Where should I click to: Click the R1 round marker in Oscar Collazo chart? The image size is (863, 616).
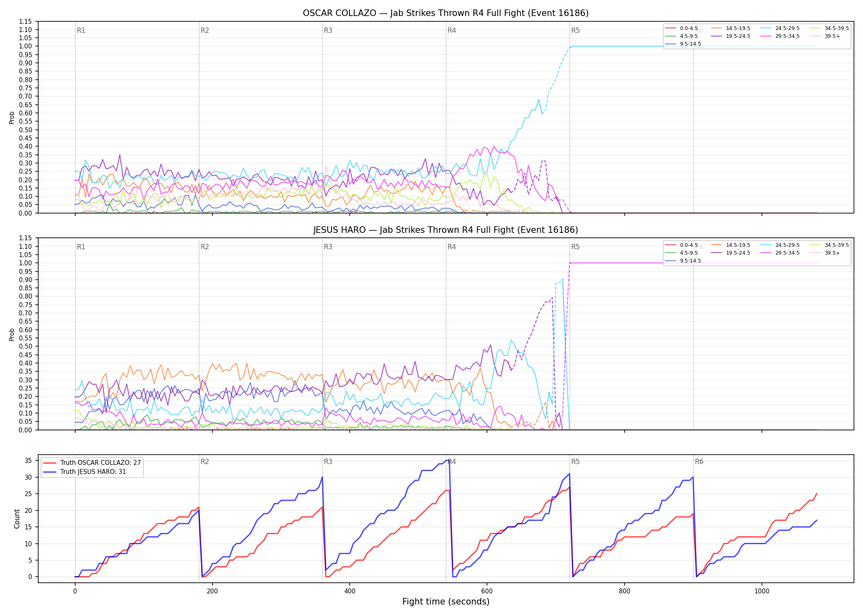coord(81,30)
